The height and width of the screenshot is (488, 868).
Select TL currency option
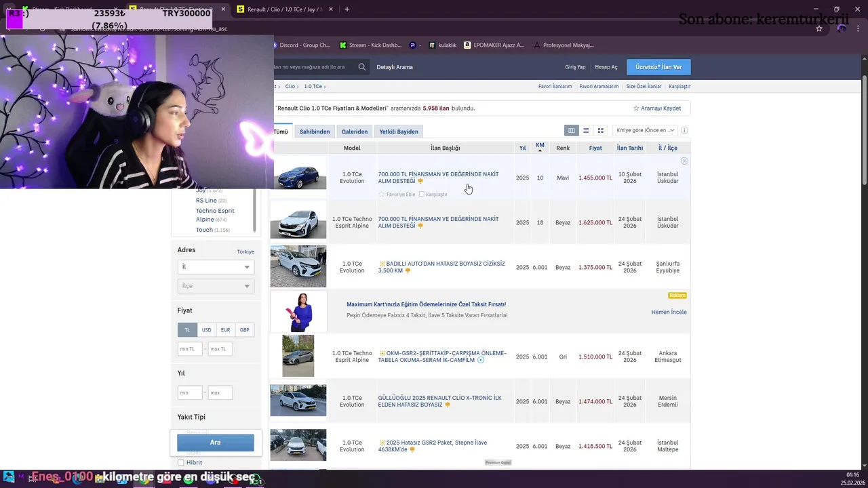point(187,330)
